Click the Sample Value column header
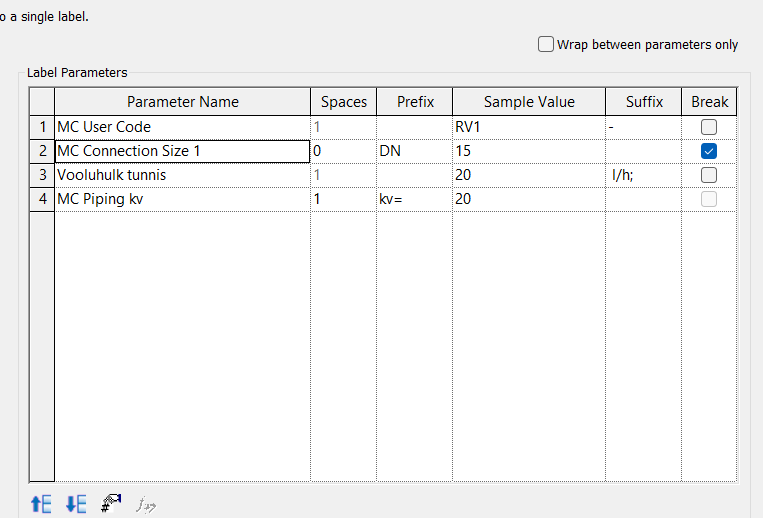The width and height of the screenshot is (763, 518). point(529,102)
